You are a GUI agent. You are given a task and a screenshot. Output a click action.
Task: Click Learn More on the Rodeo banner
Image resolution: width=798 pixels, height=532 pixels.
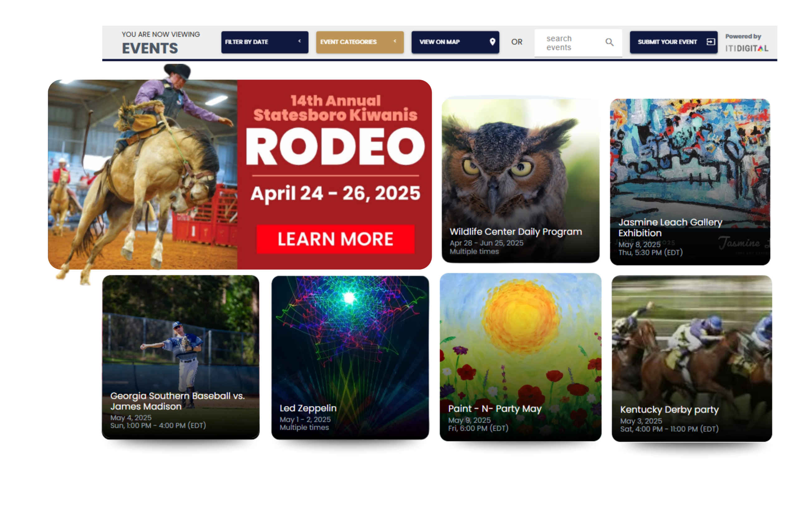pyautogui.click(x=335, y=239)
